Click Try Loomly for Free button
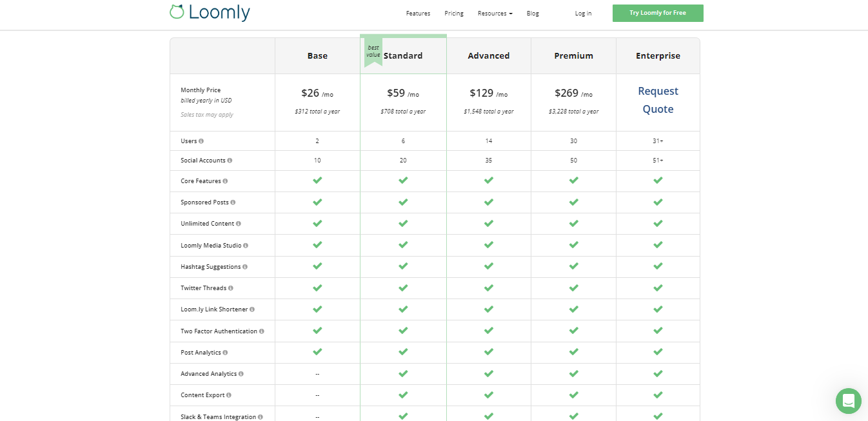This screenshot has height=421, width=868. coord(658,13)
